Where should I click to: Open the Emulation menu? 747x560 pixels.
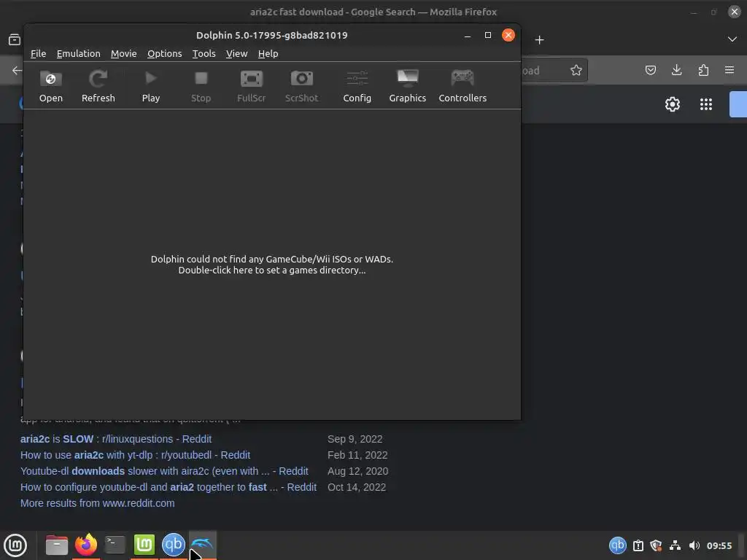pos(79,54)
